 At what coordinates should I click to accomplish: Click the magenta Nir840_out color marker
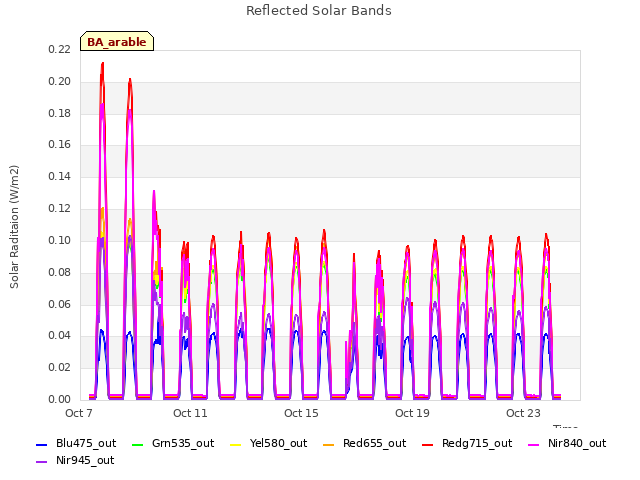tap(533, 444)
